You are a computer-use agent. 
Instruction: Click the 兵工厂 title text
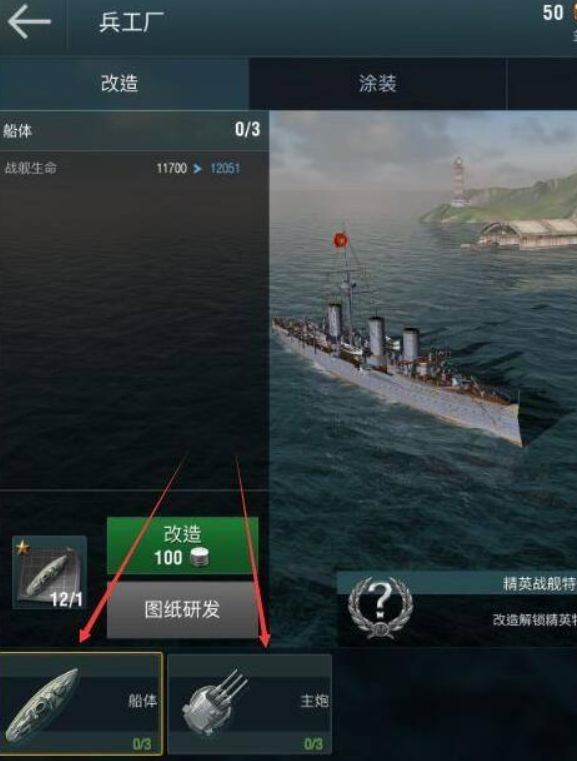131,22
